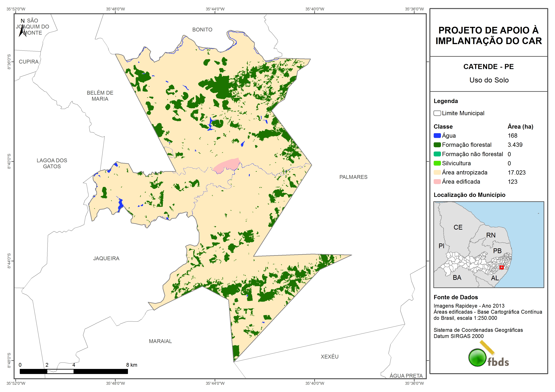Click the pink Área edificada legend swatch
Screen dimensions: 555x392
coord(437,182)
